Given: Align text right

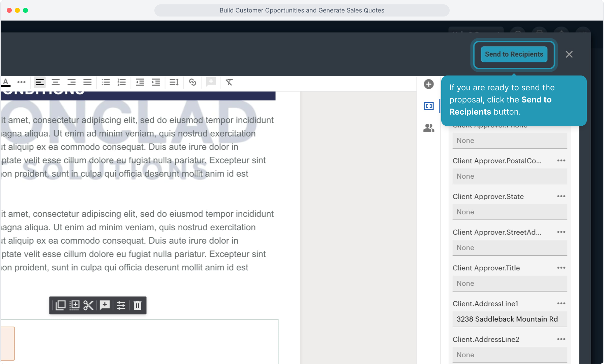Looking at the screenshot, I should [71, 82].
